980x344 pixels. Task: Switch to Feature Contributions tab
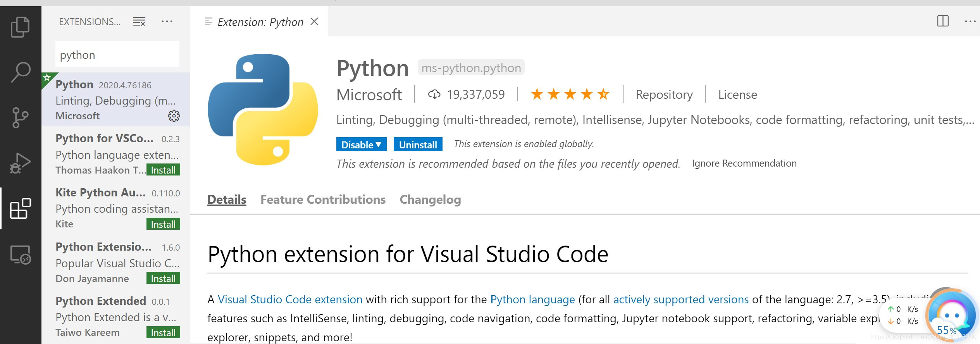[323, 200]
